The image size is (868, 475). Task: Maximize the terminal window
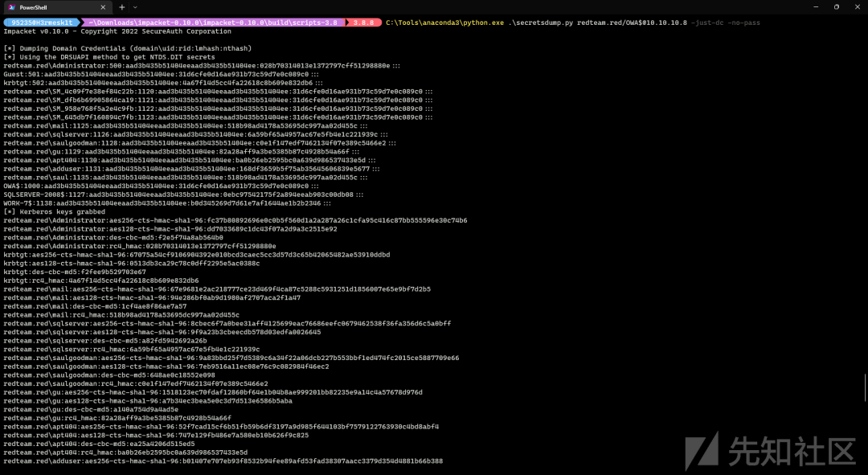[x=837, y=6]
